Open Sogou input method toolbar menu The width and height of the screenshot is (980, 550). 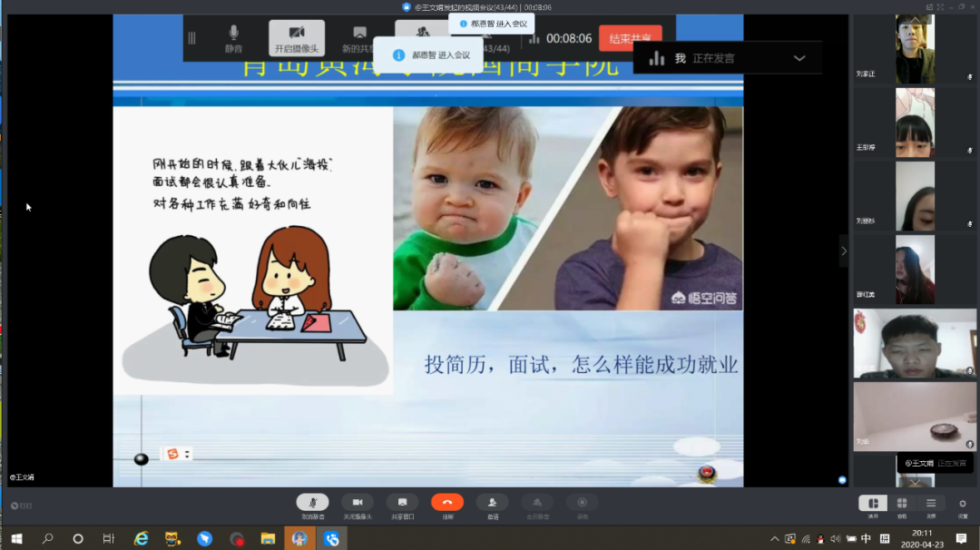(x=172, y=454)
